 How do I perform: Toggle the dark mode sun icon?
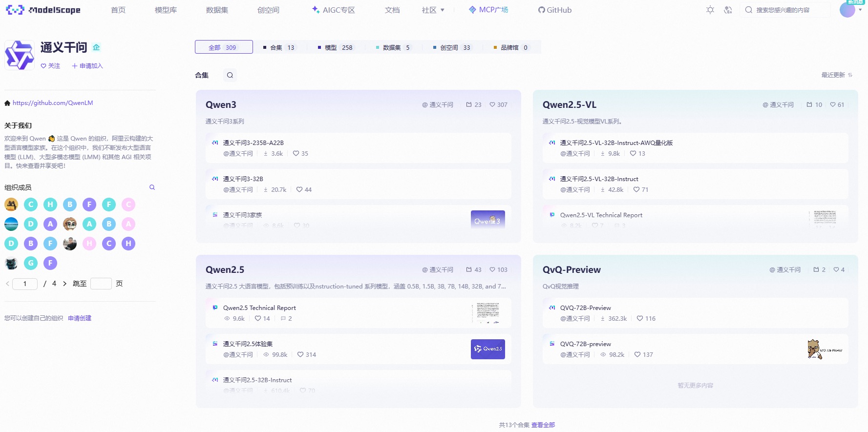click(x=710, y=10)
